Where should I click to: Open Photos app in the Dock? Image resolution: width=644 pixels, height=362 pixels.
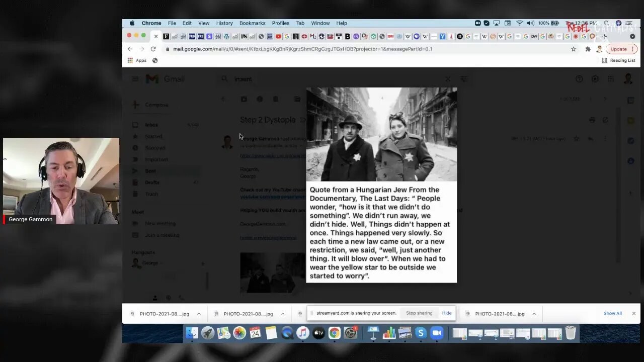239,333
